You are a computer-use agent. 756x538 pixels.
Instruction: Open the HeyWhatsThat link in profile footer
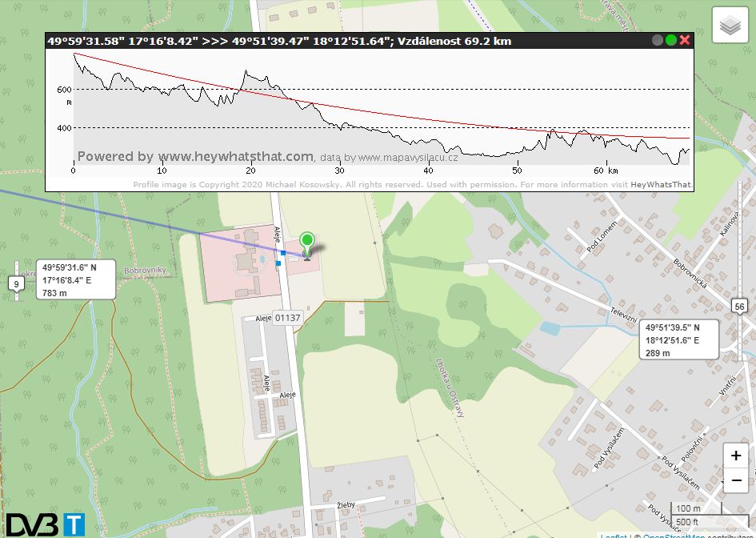point(661,185)
